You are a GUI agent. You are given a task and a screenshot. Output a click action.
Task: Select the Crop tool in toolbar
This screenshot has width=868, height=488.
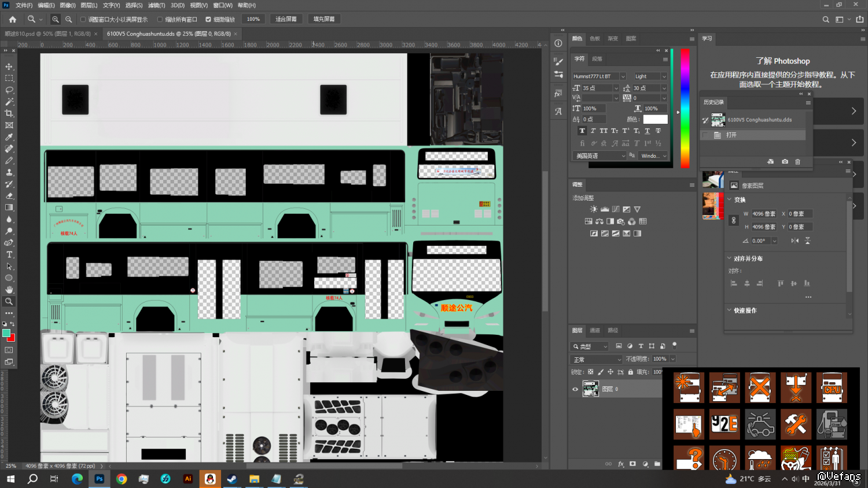click(9, 113)
